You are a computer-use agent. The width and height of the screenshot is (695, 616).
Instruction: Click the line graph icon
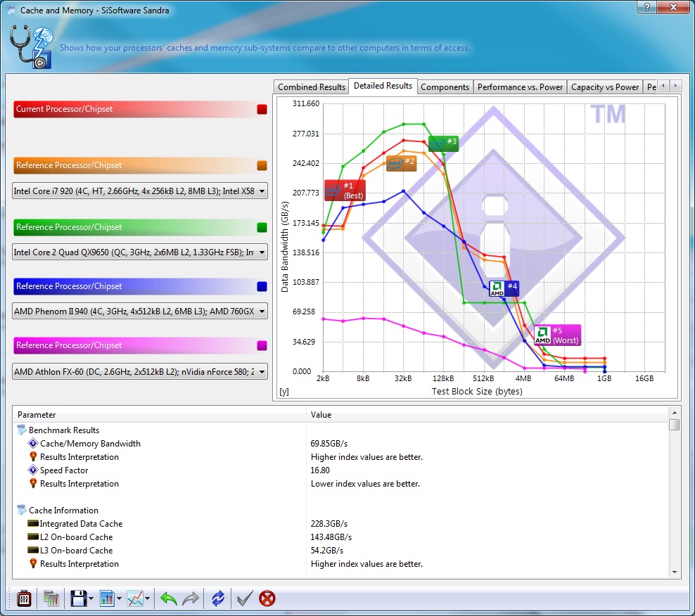135,598
